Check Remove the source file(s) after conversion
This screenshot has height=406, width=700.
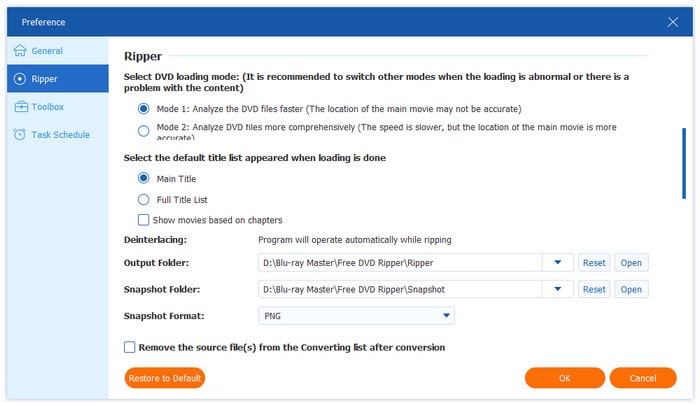tap(130, 347)
